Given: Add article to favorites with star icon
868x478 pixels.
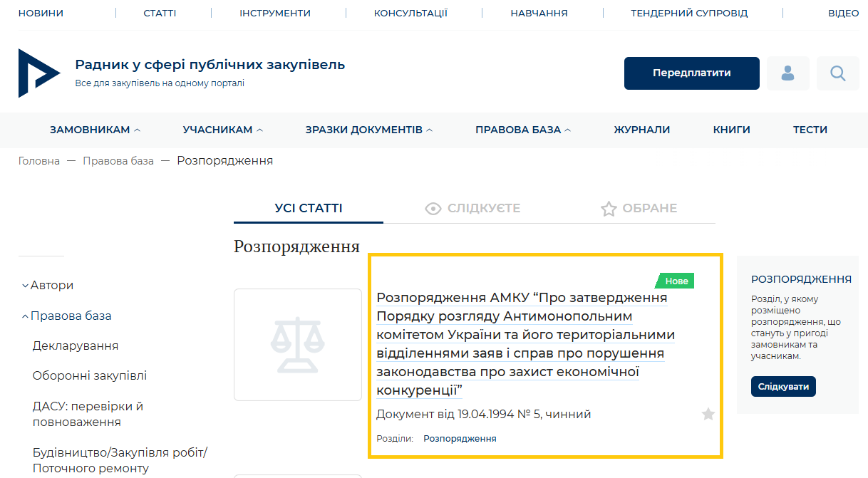Looking at the screenshot, I should pyautogui.click(x=708, y=414).
